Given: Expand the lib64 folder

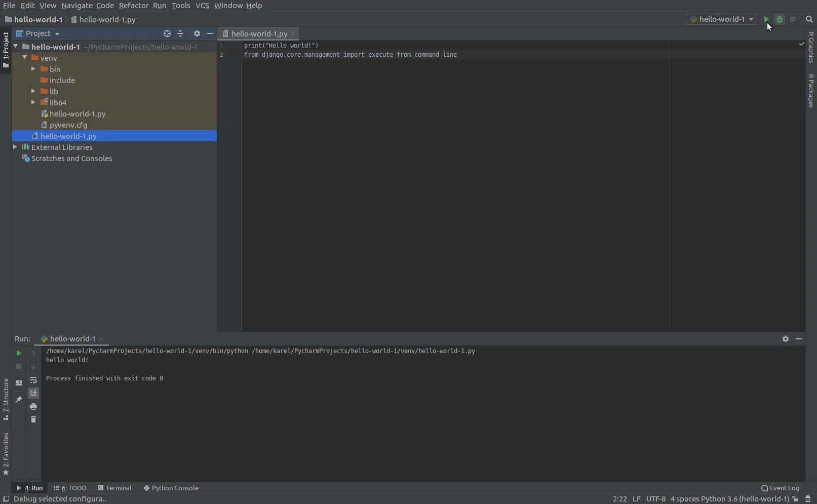Looking at the screenshot, I should 33,102.
